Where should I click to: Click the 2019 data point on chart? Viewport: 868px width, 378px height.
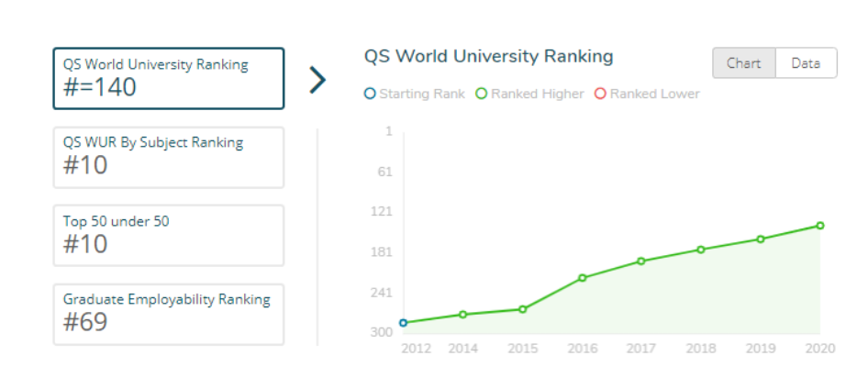click(761, 239)
